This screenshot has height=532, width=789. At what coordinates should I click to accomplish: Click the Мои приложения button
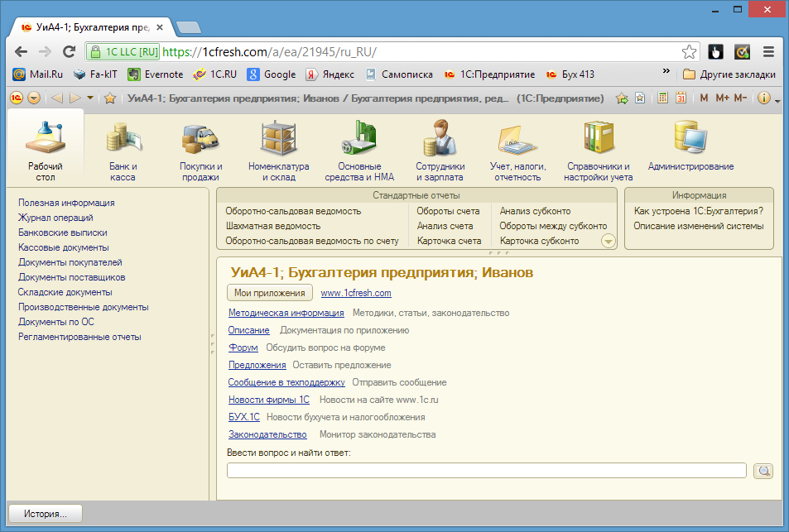(270, 293)
